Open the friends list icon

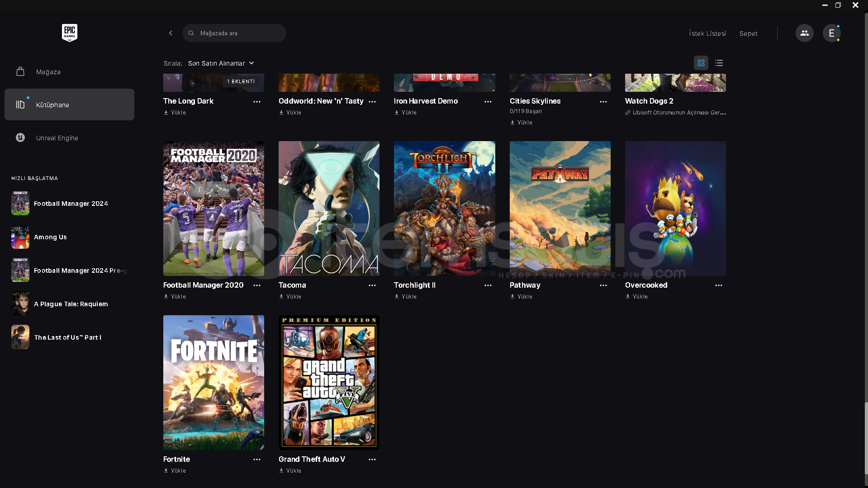coord(804,33)
